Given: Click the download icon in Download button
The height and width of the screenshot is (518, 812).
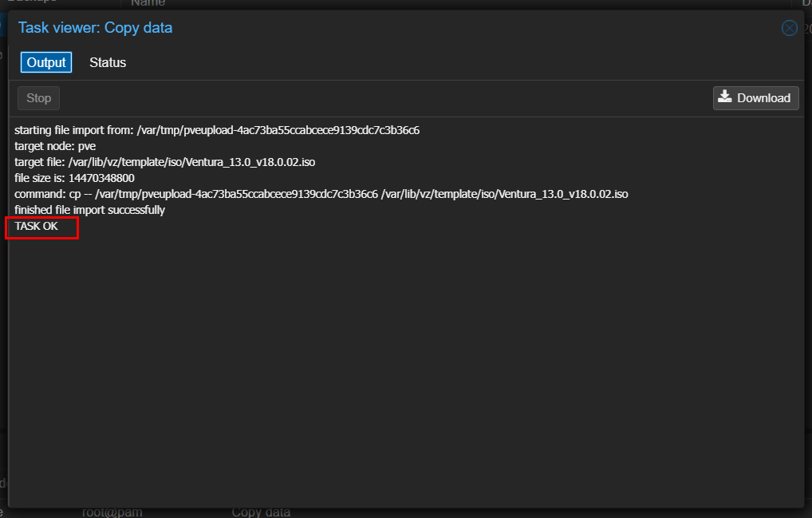Looking at the screenshot, I should click(725, 97).
